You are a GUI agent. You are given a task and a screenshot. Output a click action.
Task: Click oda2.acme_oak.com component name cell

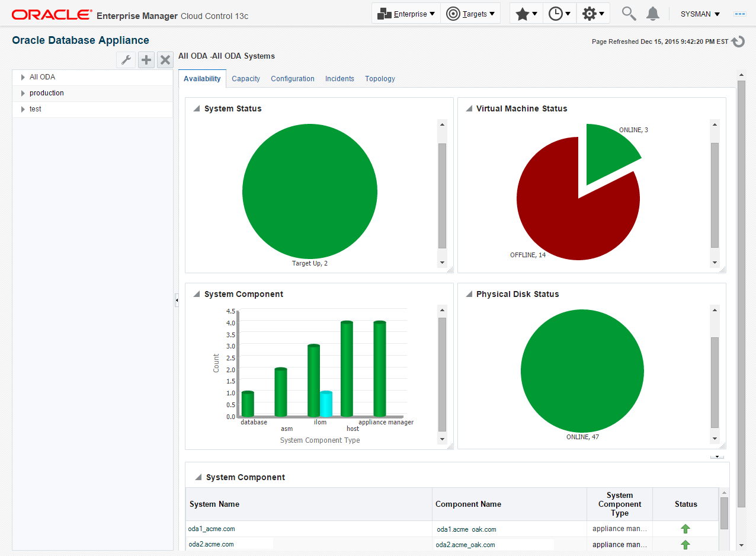point(465,545)
